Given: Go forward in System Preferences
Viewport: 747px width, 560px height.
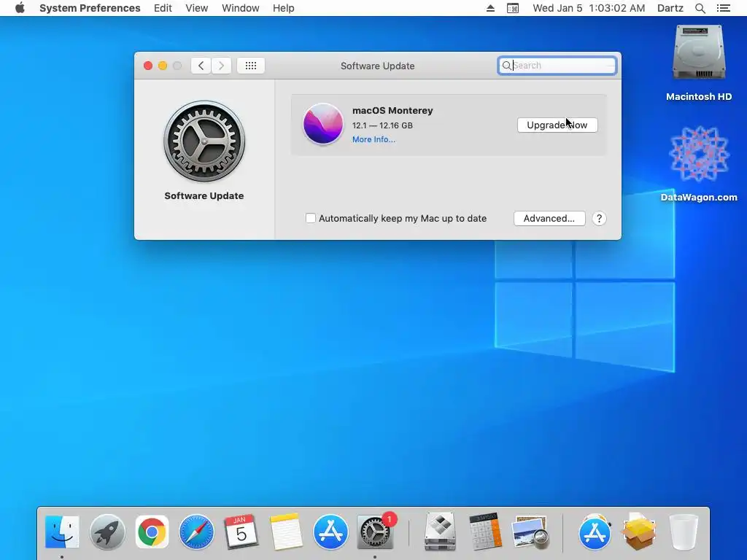Looking at the screenshot, I should tap(221, 66).
